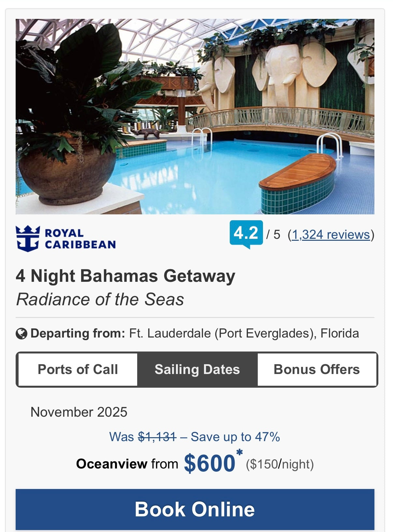Image resolution: width=393 pixels, height=532 pixels.
Task: Click the globe icon beside Departing from
Action: coord(22,334)
